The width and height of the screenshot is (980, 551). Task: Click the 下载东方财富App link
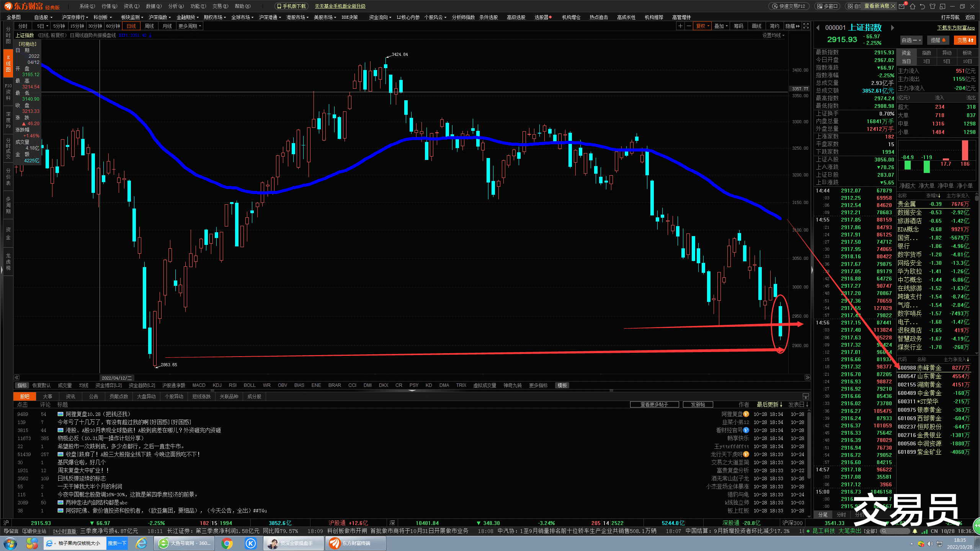click(956, 28)
